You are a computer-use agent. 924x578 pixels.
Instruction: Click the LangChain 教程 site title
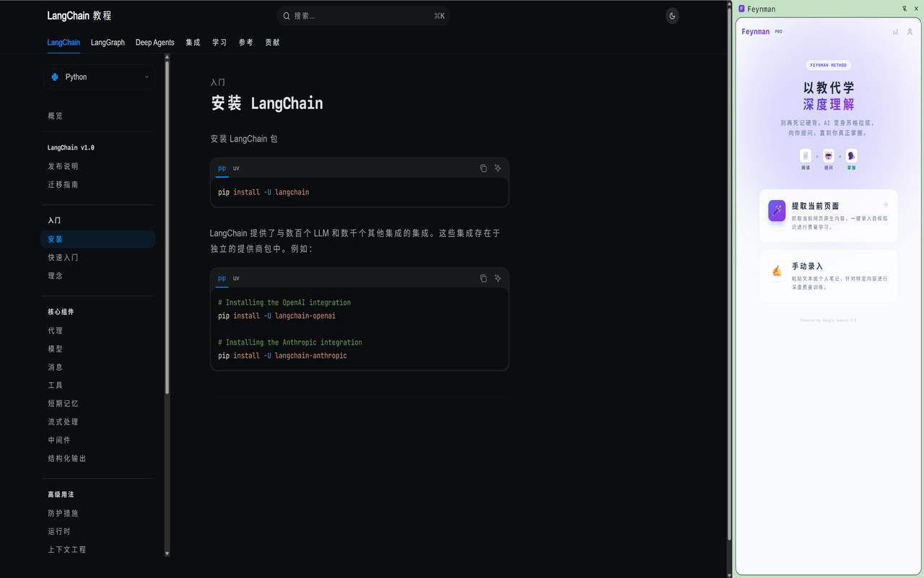point(79,15)
